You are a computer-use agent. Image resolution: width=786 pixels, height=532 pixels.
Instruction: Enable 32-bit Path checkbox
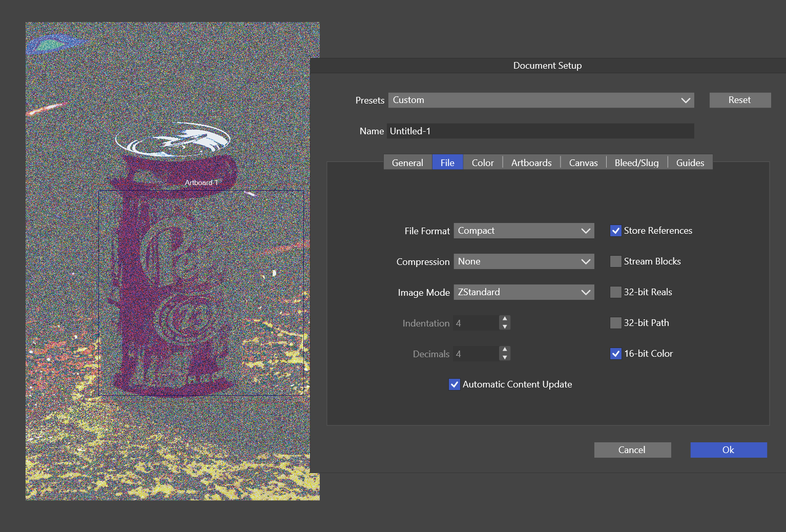pyautogui.click(x=616, y=323)
